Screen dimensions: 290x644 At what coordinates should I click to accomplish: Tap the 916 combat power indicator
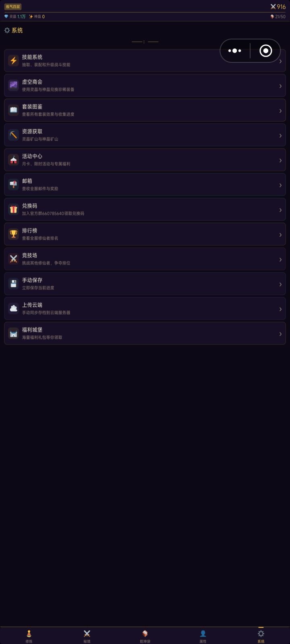278,7
